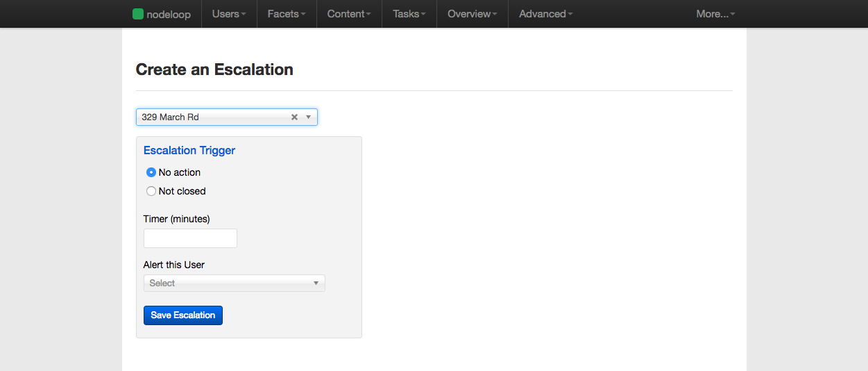Open the location dropdown arrow
Viewport: 868px width, 371px height.
pos(309,117)
